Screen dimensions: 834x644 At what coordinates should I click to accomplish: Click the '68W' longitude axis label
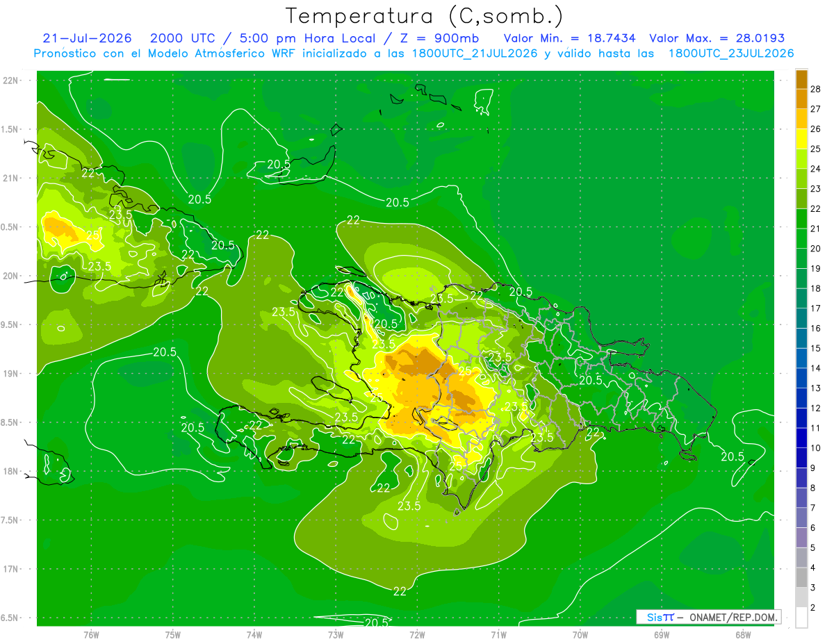click(743, 635)
